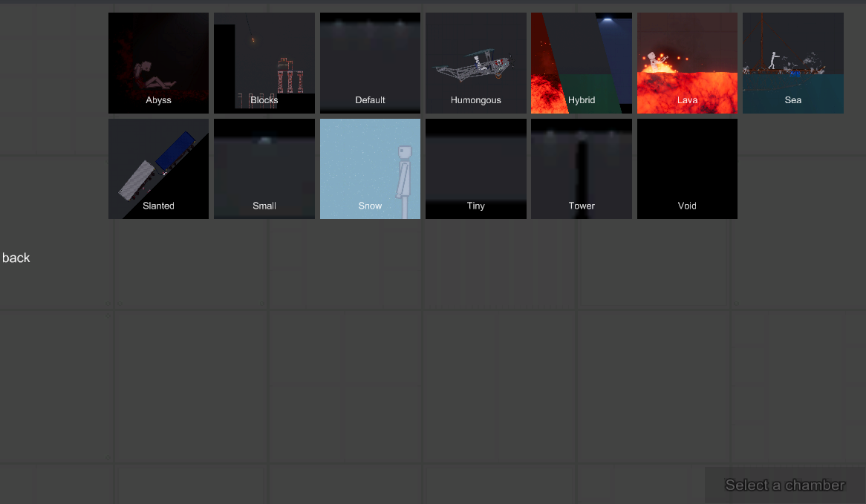
Task: Choose the Blocks map tile
Action: point(264,63)
